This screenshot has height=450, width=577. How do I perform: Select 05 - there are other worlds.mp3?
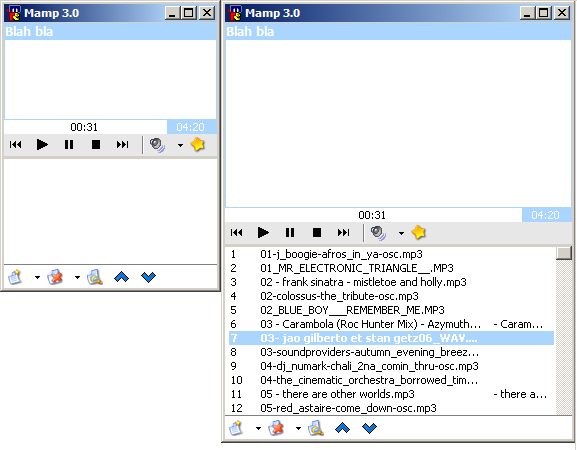click(x=391, y=394)
